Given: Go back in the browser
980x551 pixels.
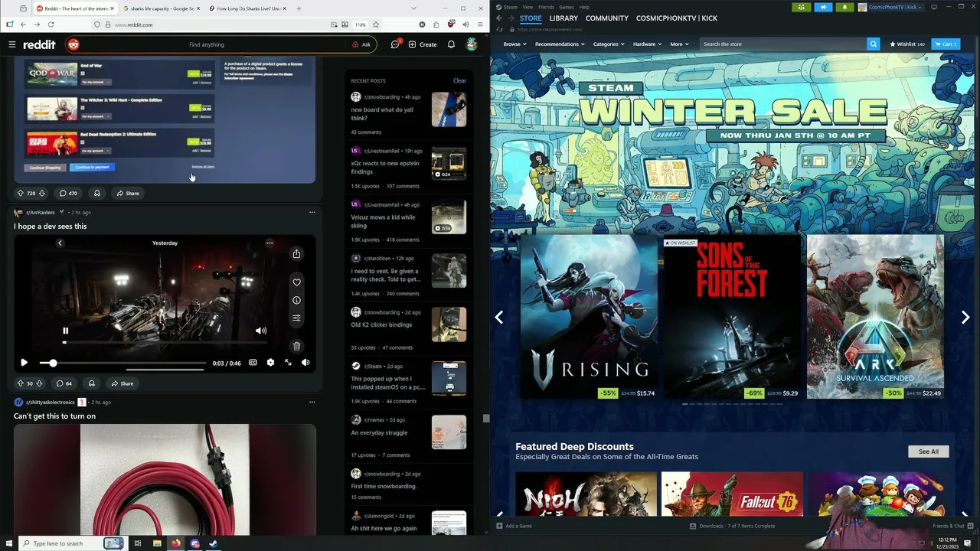Looking at the screenshot, I should point(23,24).
